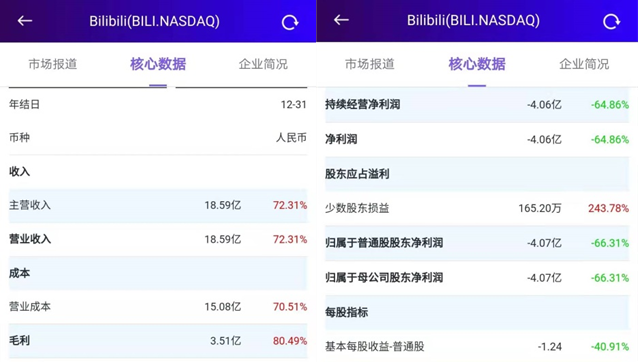Screen dimensions: 639x362
Task: Select the 少数股东损益 row label
Action: click(x=357, y=208)
